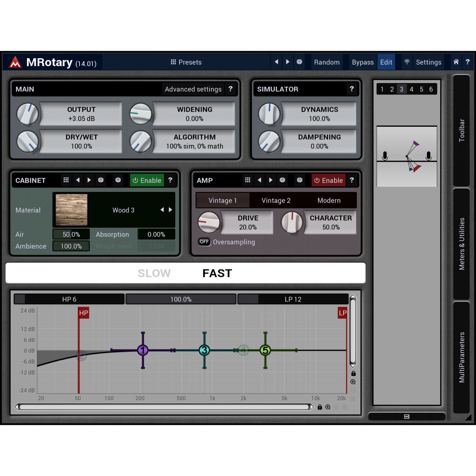Click EQ band node 3 on the graph
This screenshot has height=476, width=476.
pos(204,350)
